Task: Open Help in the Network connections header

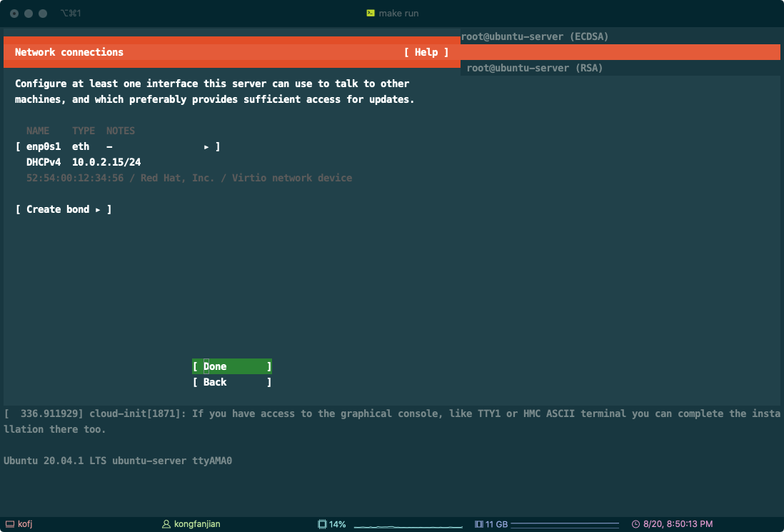Action: pos(426,52)
